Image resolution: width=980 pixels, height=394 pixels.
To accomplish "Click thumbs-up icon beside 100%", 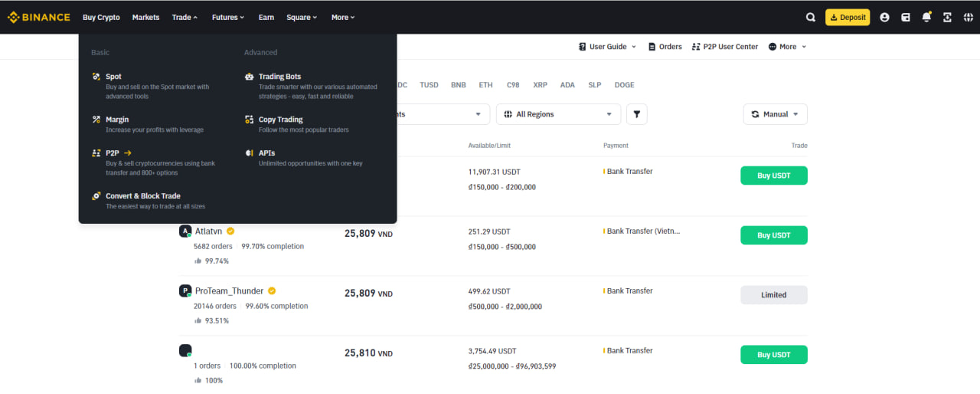I will (198, 380).
